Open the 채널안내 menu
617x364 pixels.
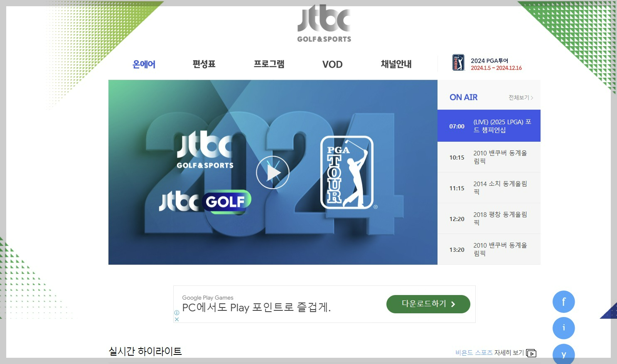(396, 64)
